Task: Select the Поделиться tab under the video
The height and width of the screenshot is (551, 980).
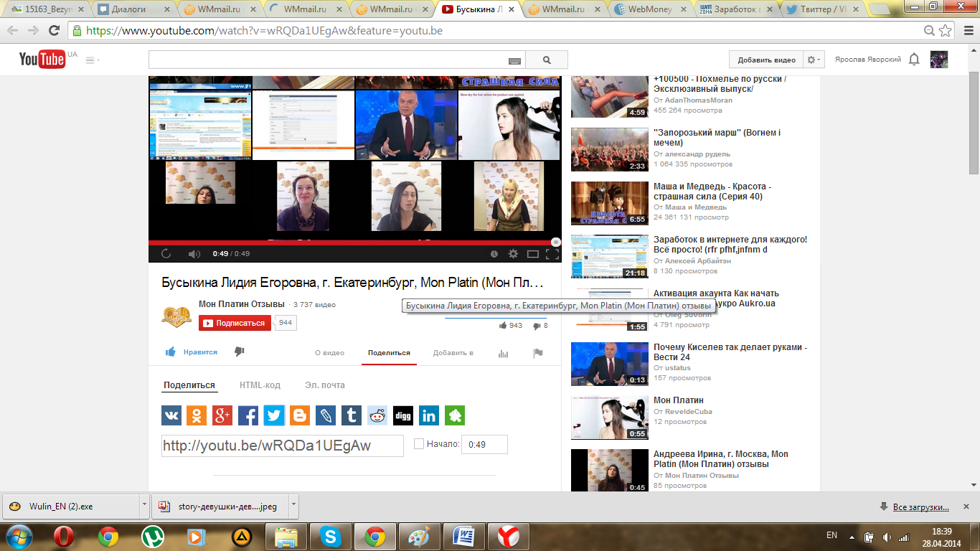Action: 389,353
